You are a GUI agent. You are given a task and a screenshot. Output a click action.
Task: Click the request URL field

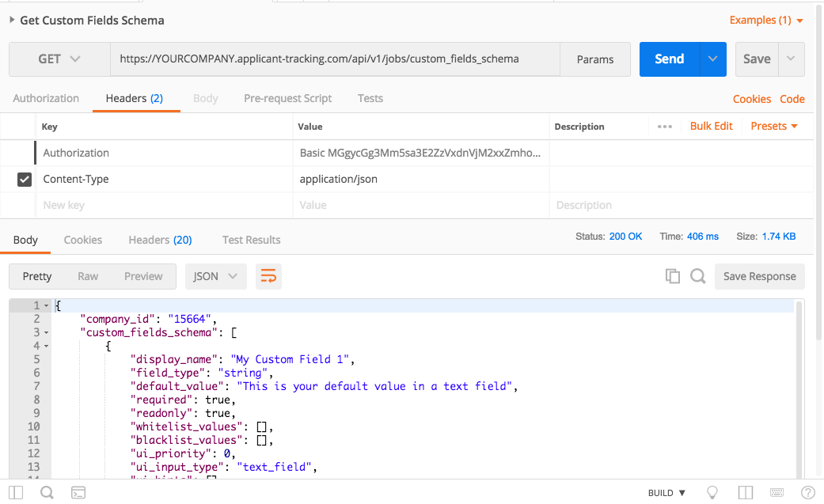point(335,59)
